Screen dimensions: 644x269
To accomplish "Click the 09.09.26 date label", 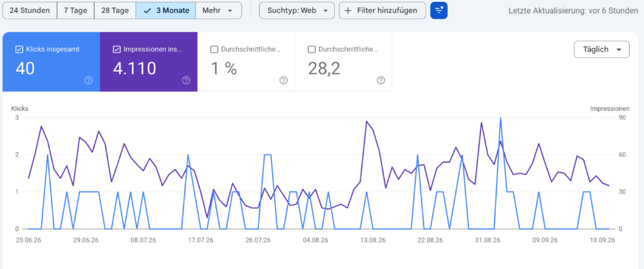I will click(x=545, y=241).
